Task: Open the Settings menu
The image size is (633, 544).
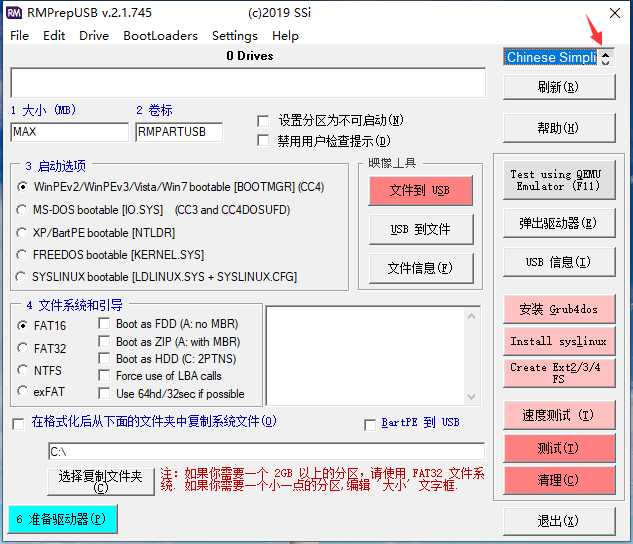Action: point(234,35)
